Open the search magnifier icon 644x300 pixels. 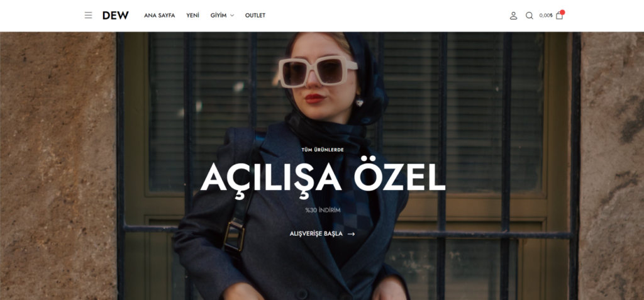pos(530,16)
